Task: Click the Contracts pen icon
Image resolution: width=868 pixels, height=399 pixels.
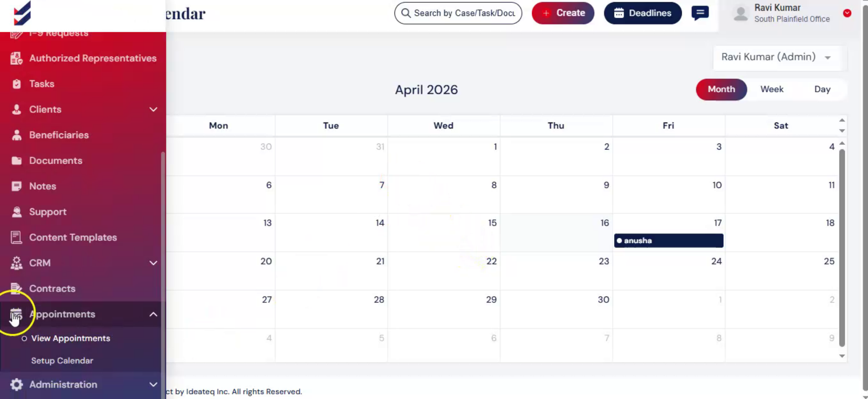Action: click(16, 288)
